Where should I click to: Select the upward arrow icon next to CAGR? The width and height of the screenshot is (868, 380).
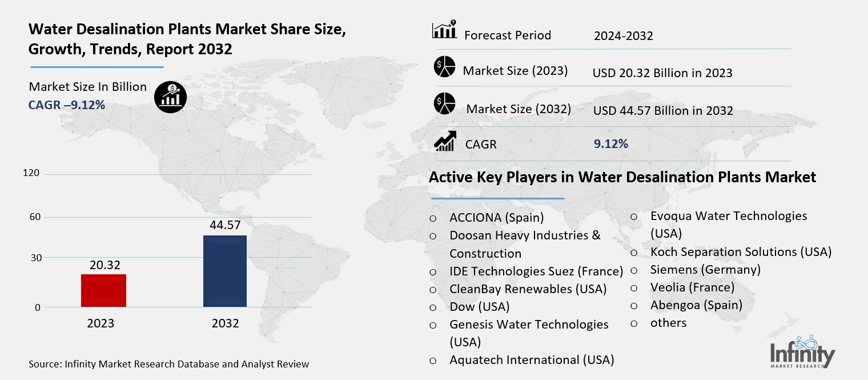[446, 141]
